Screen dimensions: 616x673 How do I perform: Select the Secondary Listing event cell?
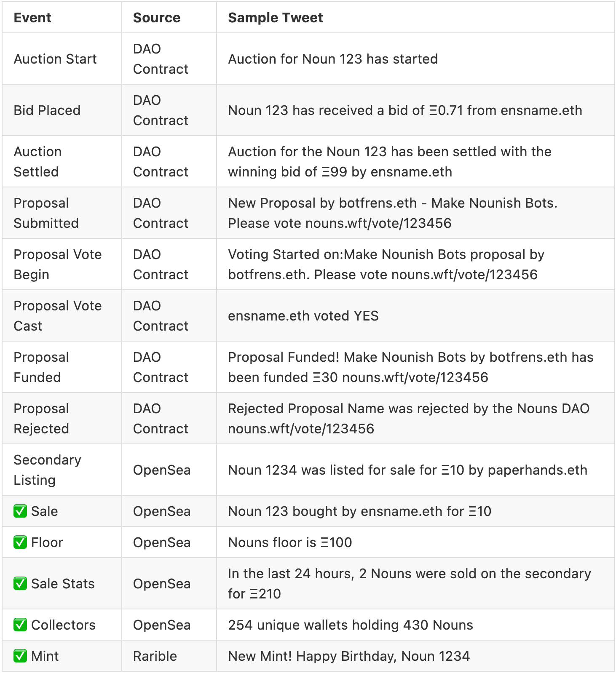click(47, 470)
